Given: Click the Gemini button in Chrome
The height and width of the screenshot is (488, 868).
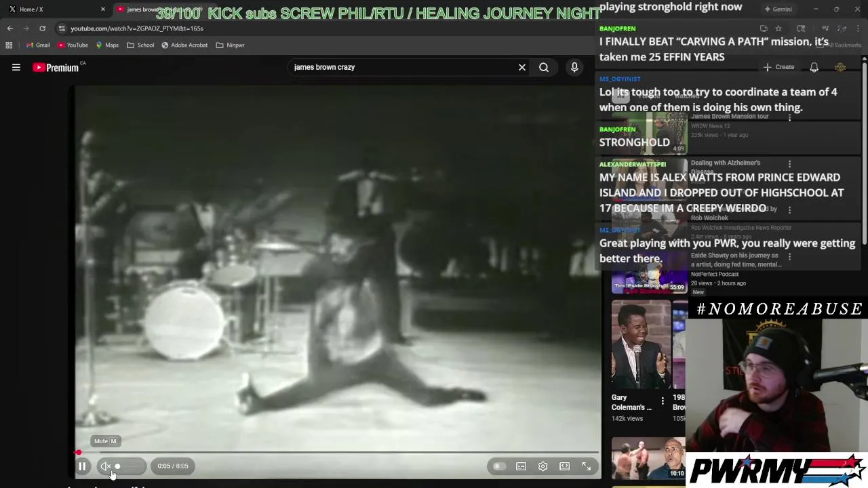Looking at the screenshot, I should click(x=778, y=9).
